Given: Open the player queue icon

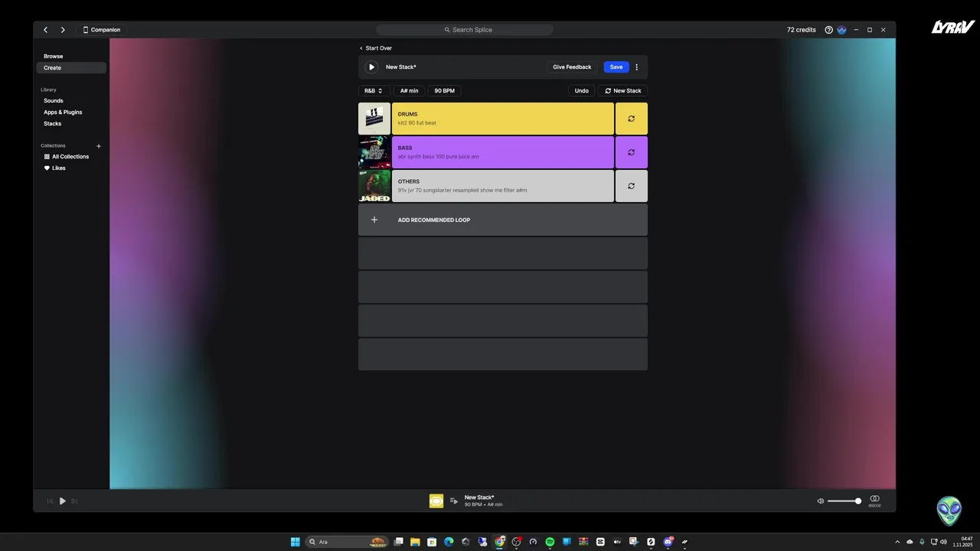Looking at the screenshot, I should 454,501.
